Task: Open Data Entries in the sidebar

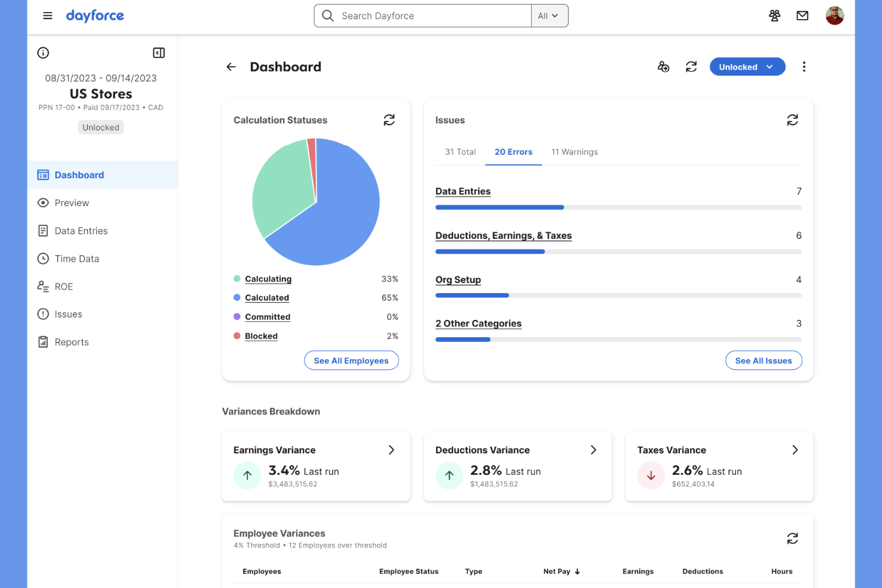Action: coord(103,231)
